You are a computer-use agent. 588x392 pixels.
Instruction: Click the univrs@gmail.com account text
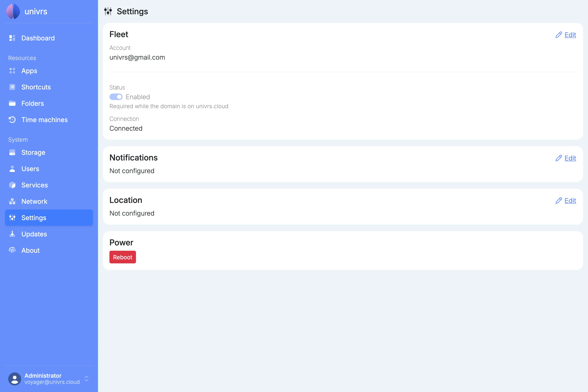point(137,57)
